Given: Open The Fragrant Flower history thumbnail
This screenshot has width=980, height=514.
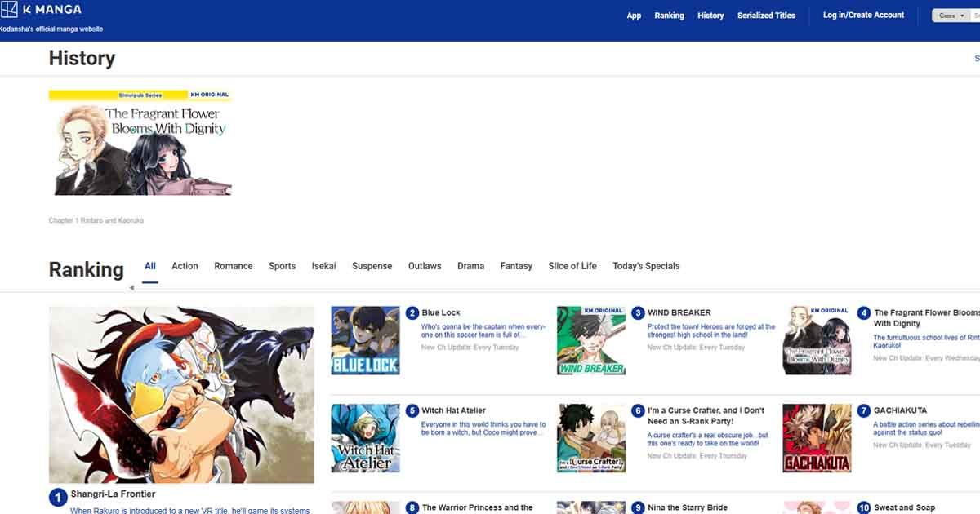Looking at the screenshot, I should tap(140, 143).
